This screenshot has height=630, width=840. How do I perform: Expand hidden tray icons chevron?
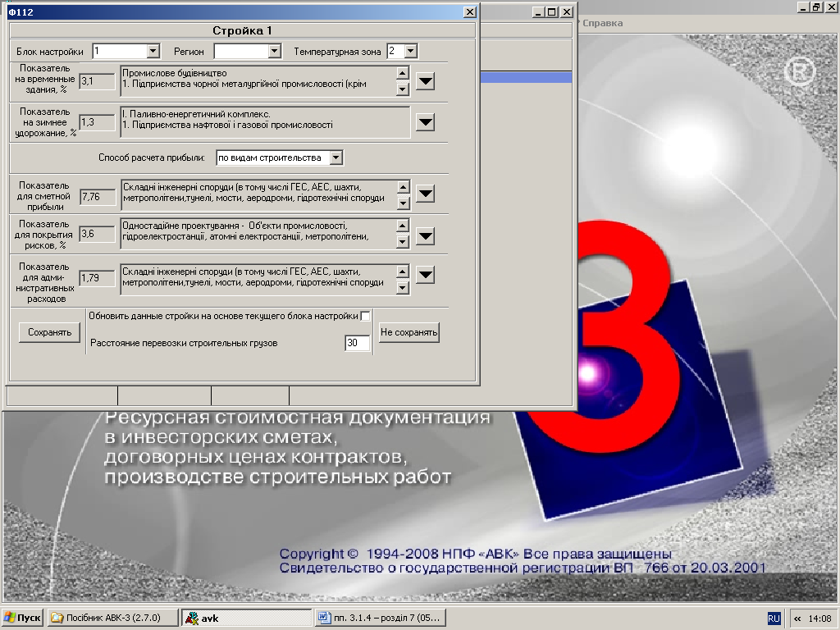(x=797, y=619)
